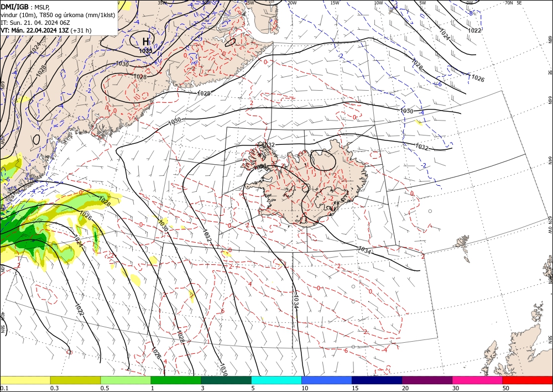Click the 'H' high pressure marker over Greenland
The image size is (553, 392).
145,41
